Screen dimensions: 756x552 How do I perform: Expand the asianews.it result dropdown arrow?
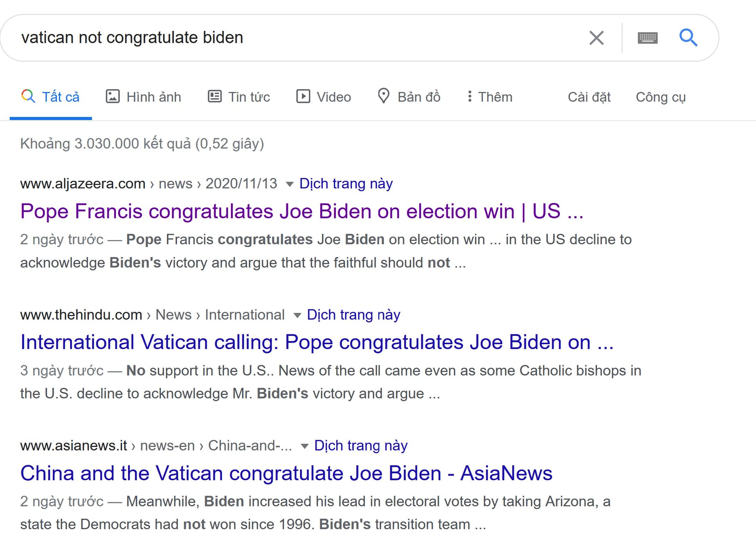point(305,446)
